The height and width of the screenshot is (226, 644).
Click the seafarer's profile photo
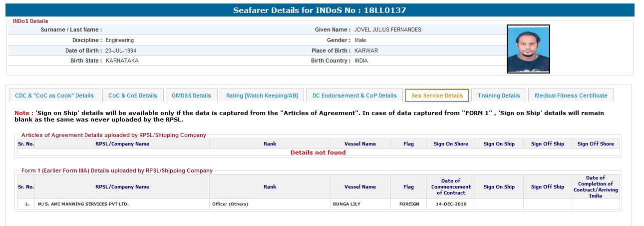[528, 49]
